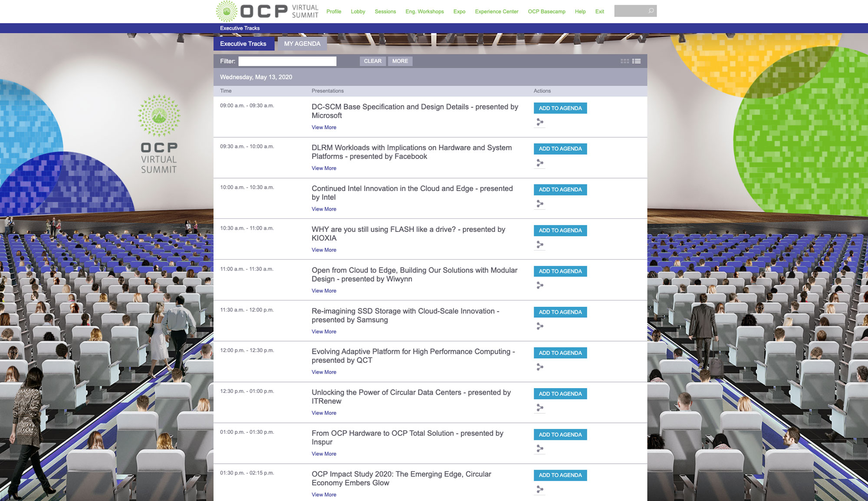View More for Unlocking Circular Data Centers
Image resolution: width=868 pixels, height=501 pixels.
pos(324,413)
